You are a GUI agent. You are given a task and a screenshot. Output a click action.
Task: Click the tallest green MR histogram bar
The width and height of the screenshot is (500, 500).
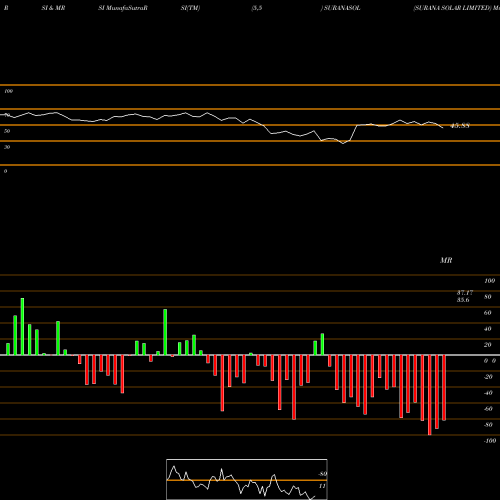(22, 327)
